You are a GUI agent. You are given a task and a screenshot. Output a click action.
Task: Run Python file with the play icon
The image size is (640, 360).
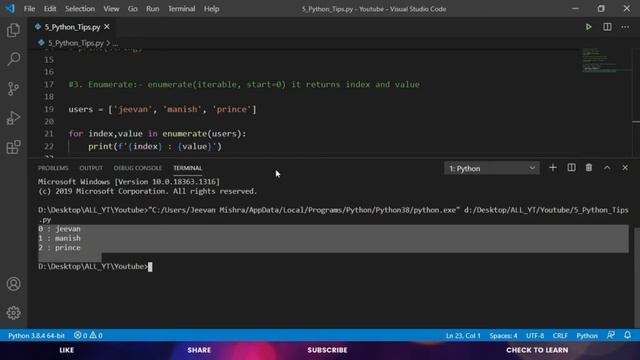click(x=588, y=27)
